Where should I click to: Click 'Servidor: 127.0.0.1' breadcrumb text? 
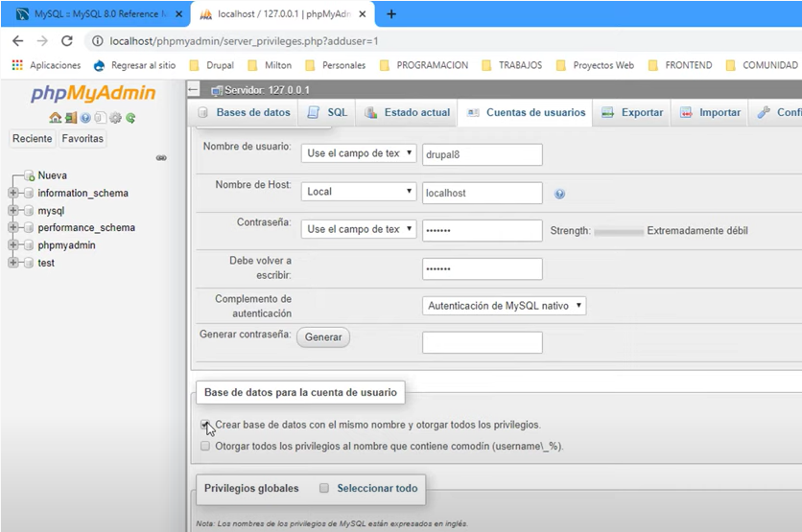click(267, 90)
